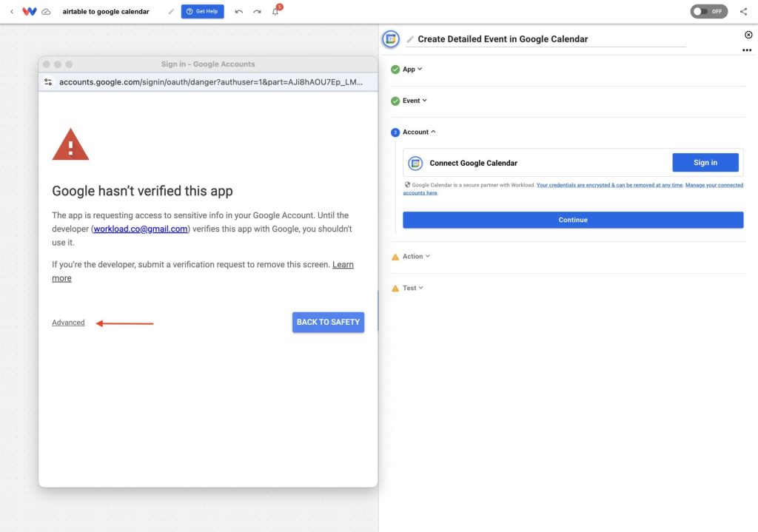Select the 'Google hasn't verified this app' heading

[142, 191]
